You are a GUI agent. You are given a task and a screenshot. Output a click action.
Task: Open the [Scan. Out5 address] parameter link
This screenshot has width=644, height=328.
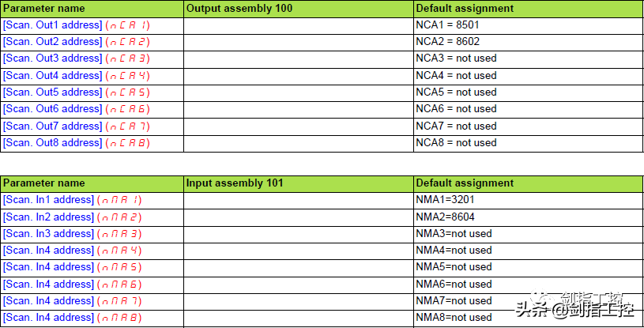(x=52, y=92)
